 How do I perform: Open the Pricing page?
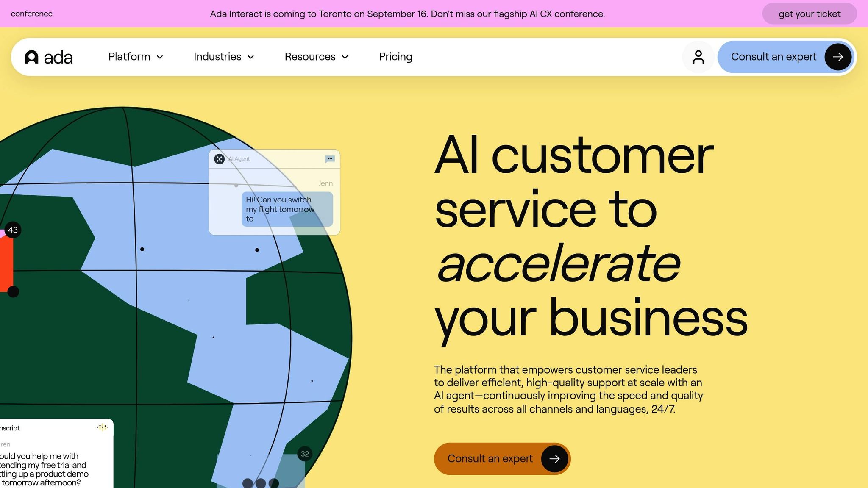tap(395, 57)
